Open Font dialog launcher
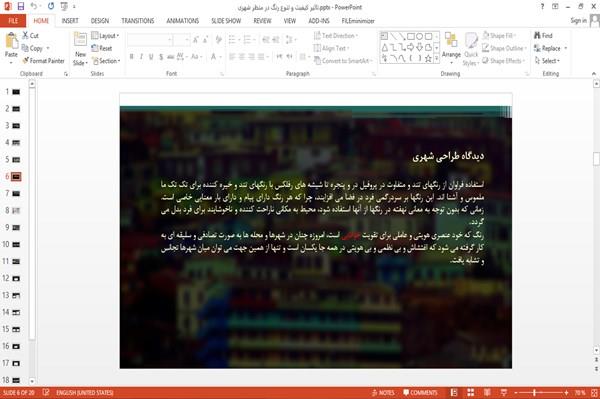 click(x=222, y=74)
